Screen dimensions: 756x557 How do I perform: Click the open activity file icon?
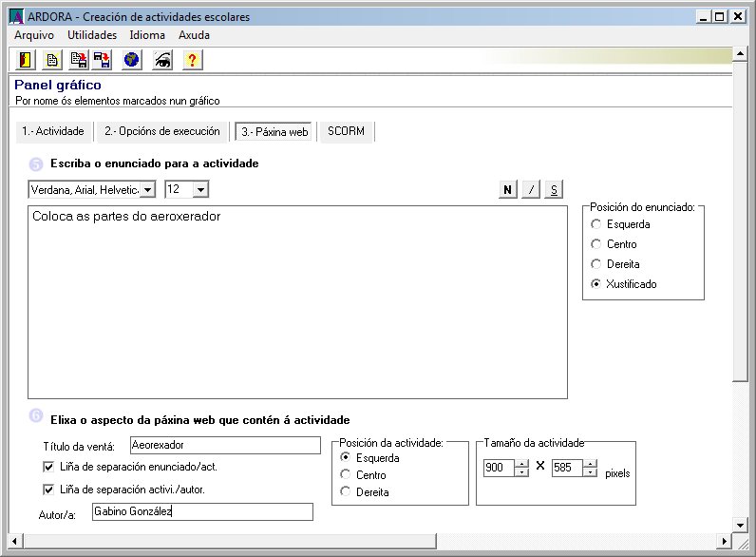(79, 60)
